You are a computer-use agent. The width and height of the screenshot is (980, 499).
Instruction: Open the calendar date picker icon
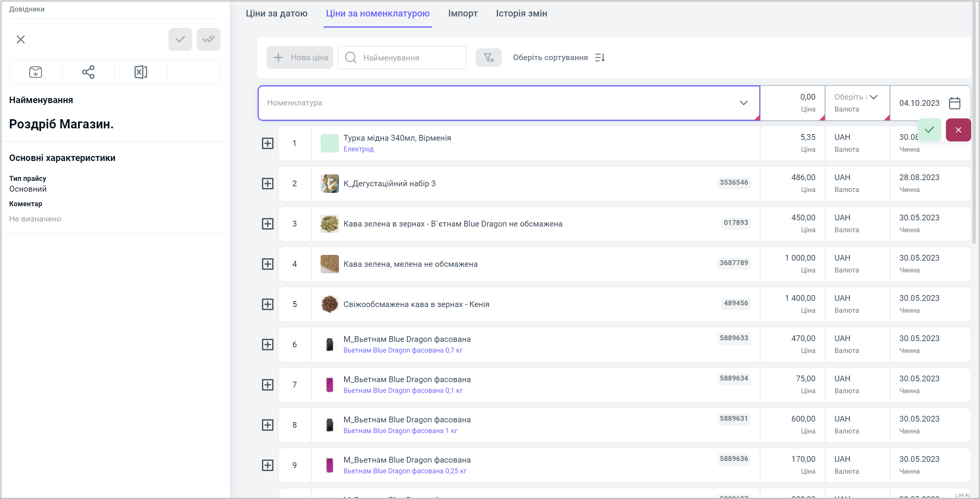pyautogui.click(x=954, y=103)
